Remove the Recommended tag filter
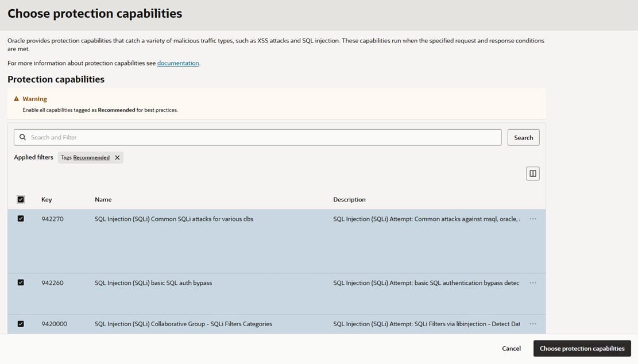Image resolution: width=638 pixels, height=364 pixels. (x=117, y=158)
